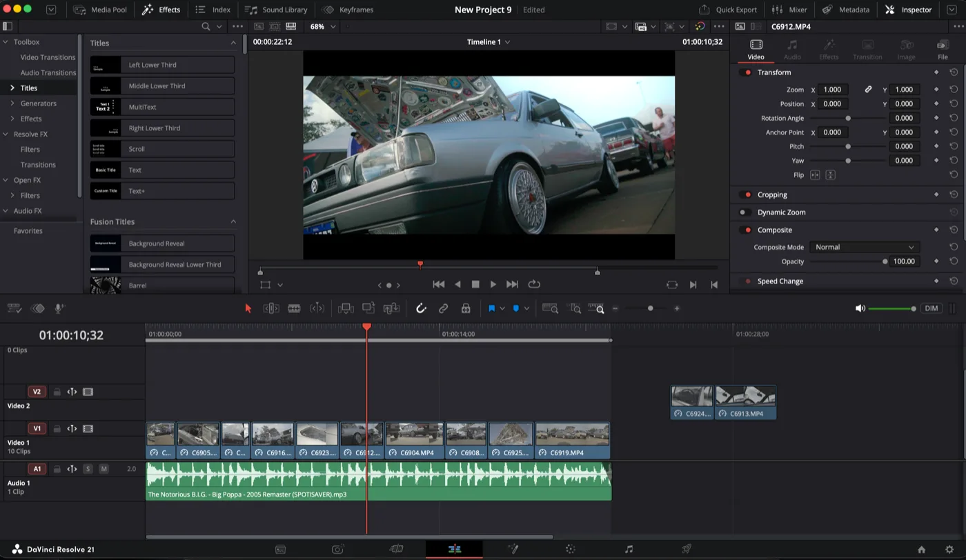
Task: Collapse the Toolbox tree
Action: point(6,42)
